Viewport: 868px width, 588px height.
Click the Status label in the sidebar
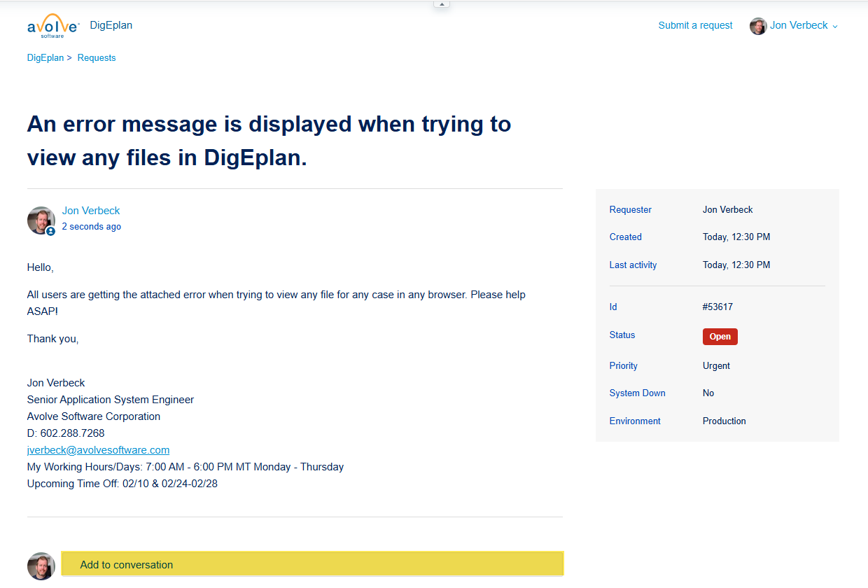coord(622,335)
